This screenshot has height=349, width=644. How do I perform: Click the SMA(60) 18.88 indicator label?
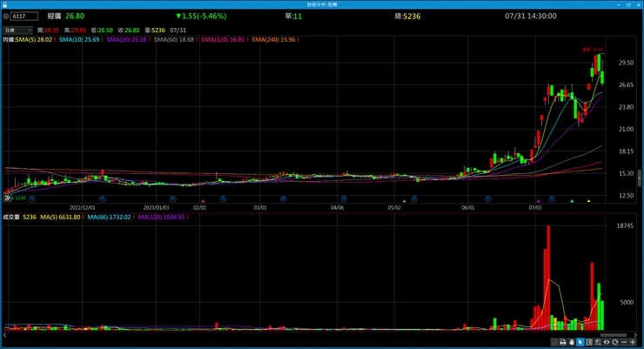click(174, 40)
